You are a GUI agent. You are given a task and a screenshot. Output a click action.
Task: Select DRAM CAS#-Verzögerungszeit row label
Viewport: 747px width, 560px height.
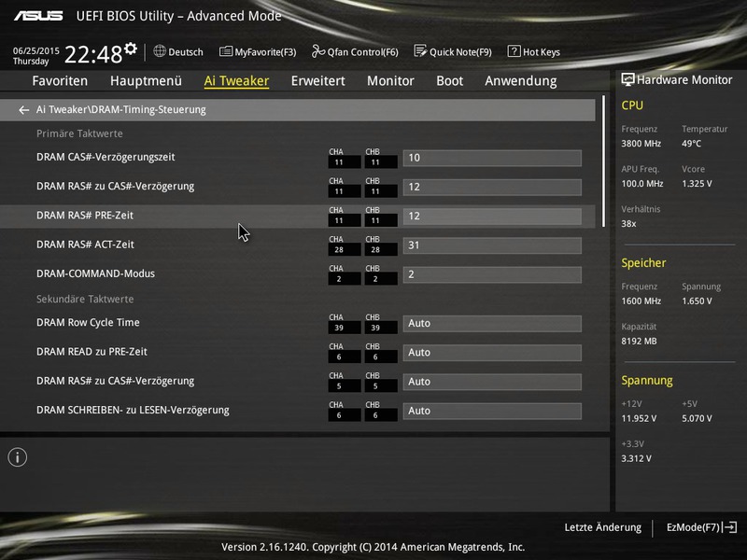coord(106,157)
